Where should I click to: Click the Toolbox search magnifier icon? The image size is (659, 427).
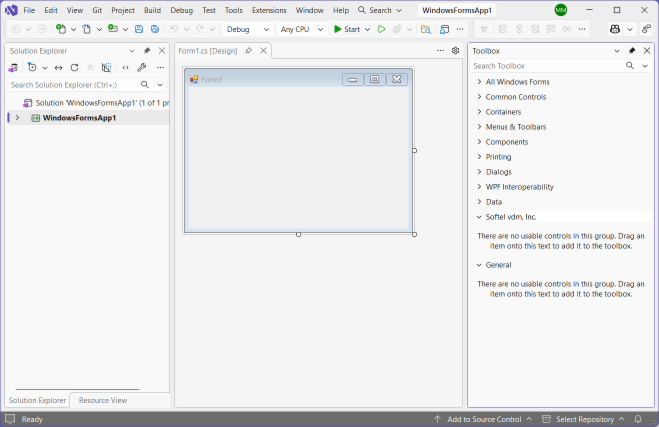point(630,66)
